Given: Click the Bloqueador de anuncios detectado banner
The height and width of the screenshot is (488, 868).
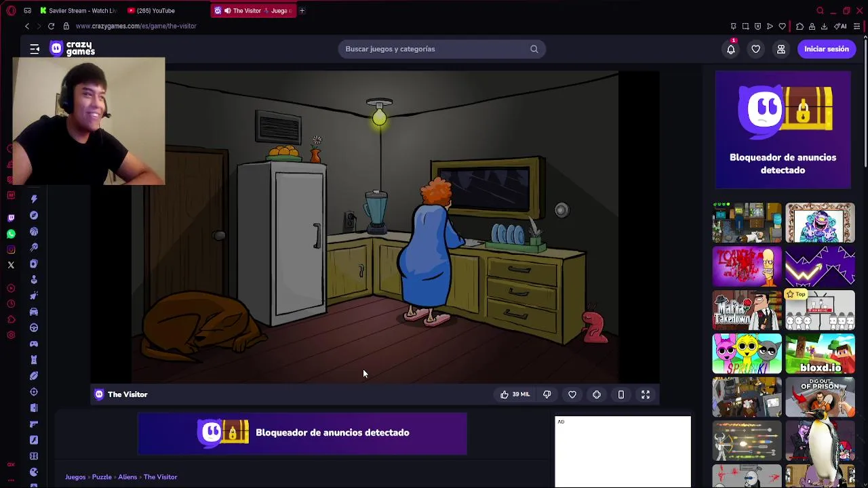Looking at the screenshot, I should point(302,433).
